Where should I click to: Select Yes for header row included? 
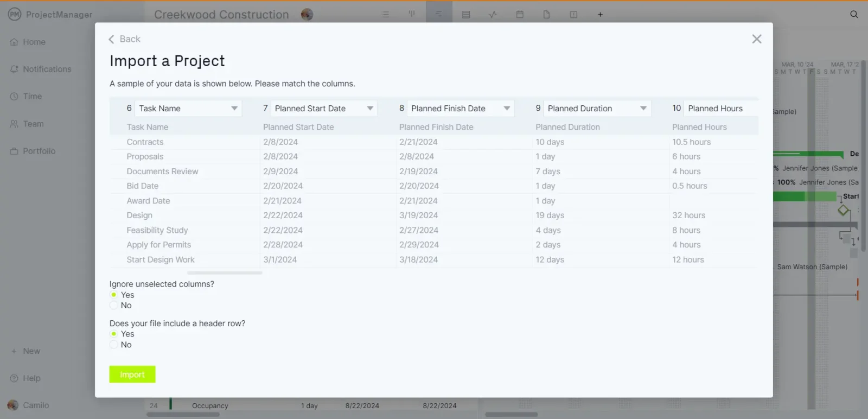pyautogui.click(x=114, y=334)
